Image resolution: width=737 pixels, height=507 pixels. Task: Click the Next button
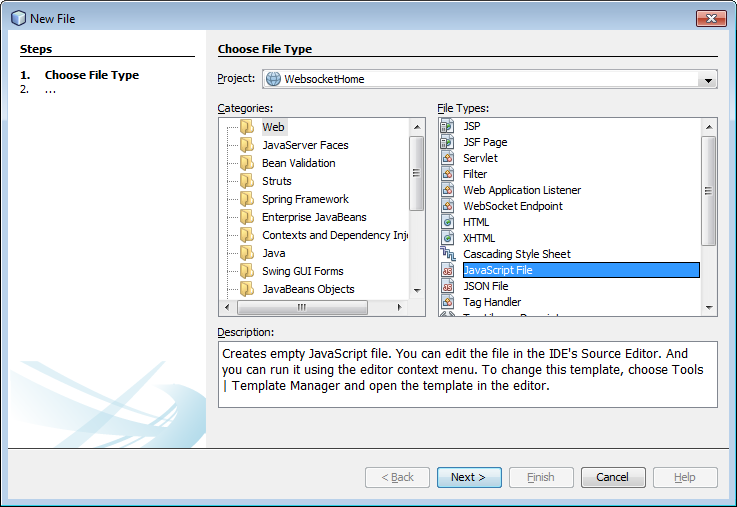coord(469,477)
